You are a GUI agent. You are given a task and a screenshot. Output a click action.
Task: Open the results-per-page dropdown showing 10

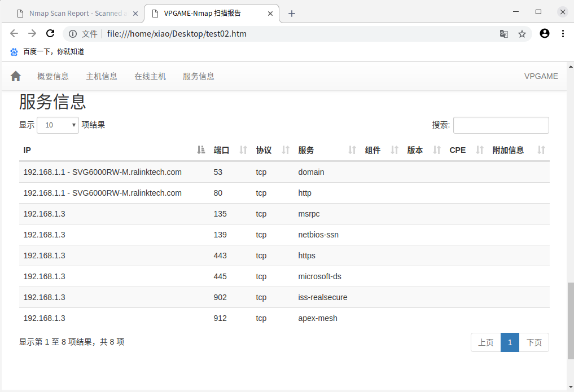point(57,125)
